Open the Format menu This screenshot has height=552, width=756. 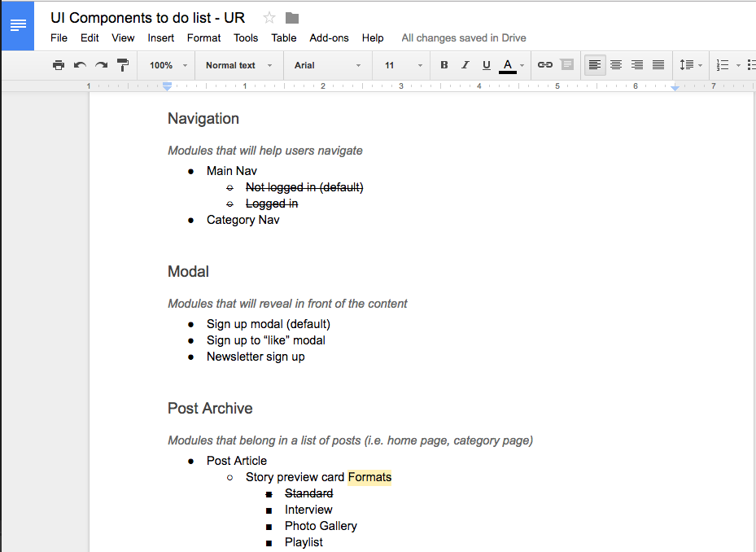[x=203, y=38]
